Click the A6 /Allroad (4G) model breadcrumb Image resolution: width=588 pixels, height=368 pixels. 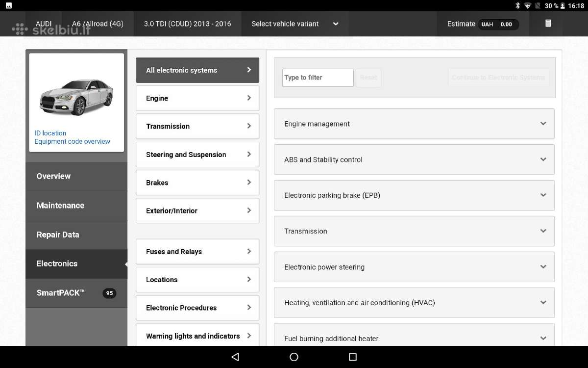(x=98, y=24)
